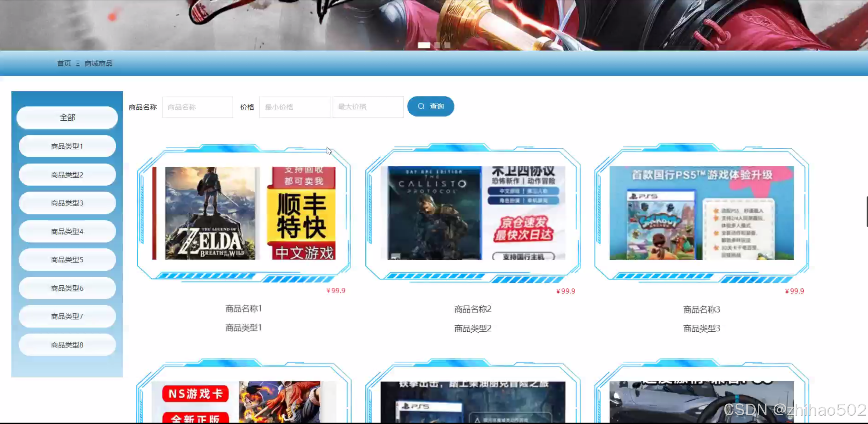Open the 商城商品 breadcrumb link

coord(99,63)
